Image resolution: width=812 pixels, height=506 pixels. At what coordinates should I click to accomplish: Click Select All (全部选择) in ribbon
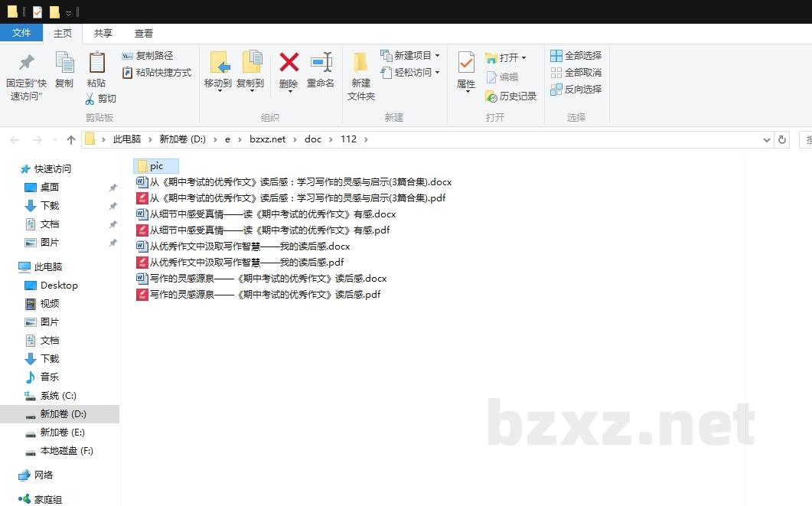(576, 56)
